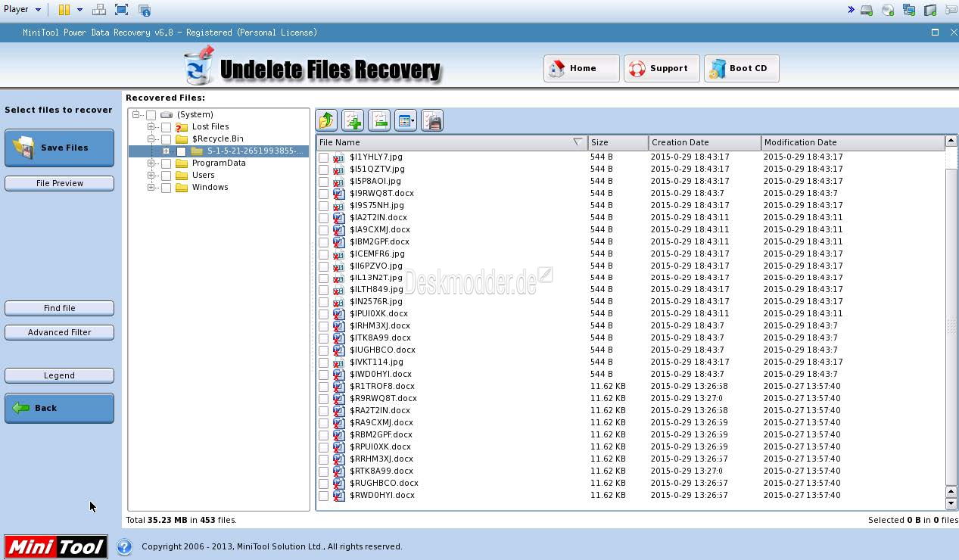Click the Save Files button

(59, 148)
